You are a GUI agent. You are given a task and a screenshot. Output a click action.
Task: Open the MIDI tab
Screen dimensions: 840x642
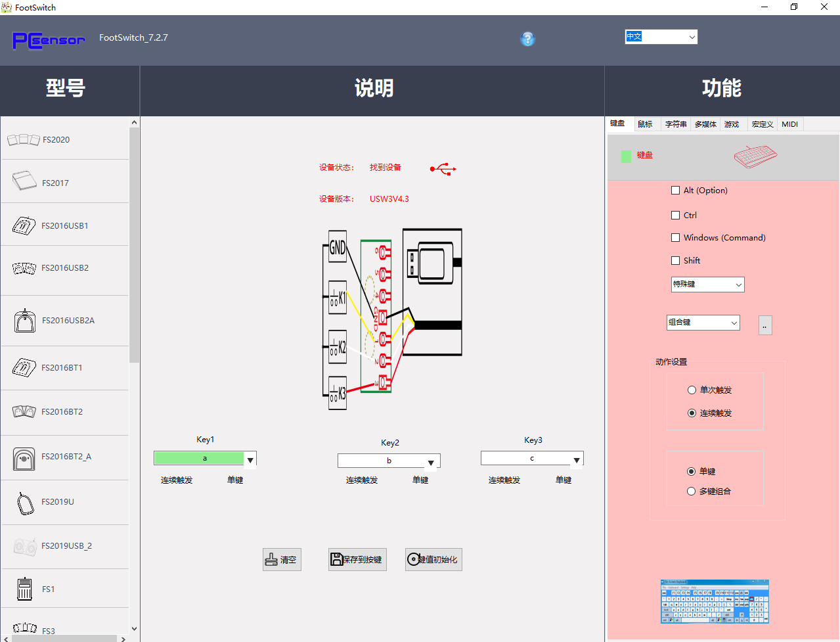click(x=790, y=124)
